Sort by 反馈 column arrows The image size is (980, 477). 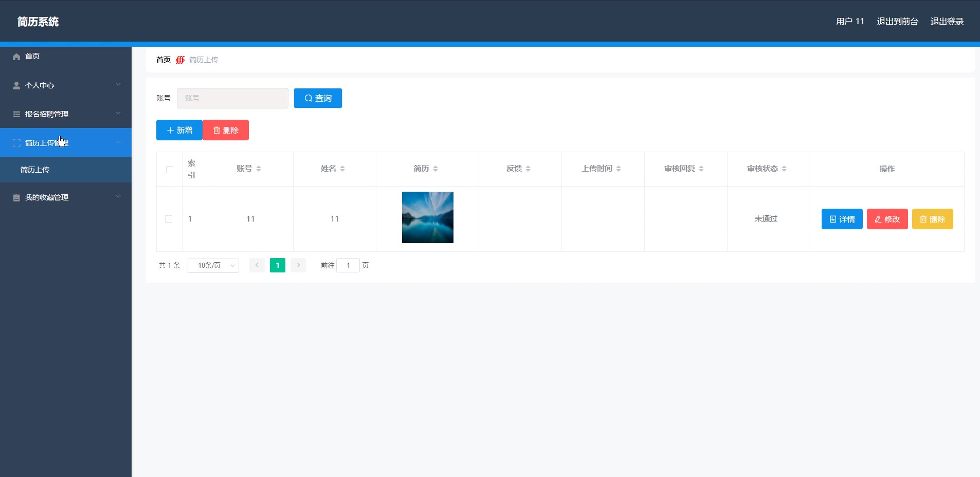(528, 169)
